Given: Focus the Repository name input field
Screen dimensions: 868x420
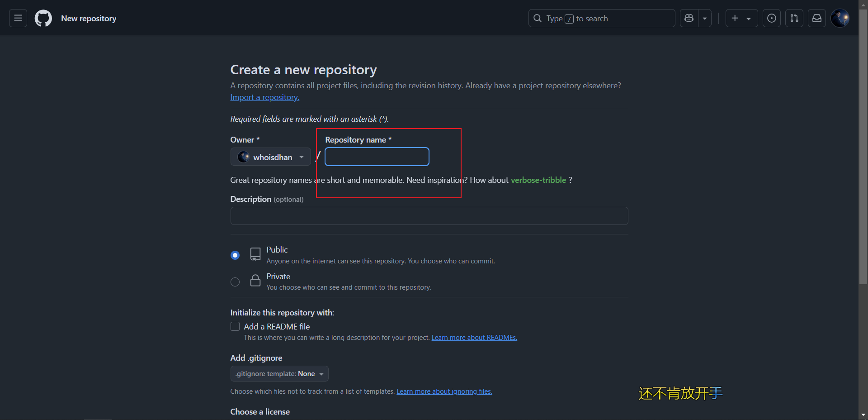Looking at the screenshot, I should pyautogui.click(x=377, y=157).
